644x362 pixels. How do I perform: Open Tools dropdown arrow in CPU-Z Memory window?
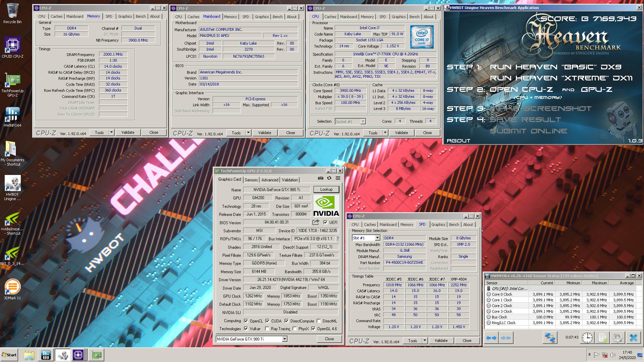pyautogui.click(x=111, y=132)
